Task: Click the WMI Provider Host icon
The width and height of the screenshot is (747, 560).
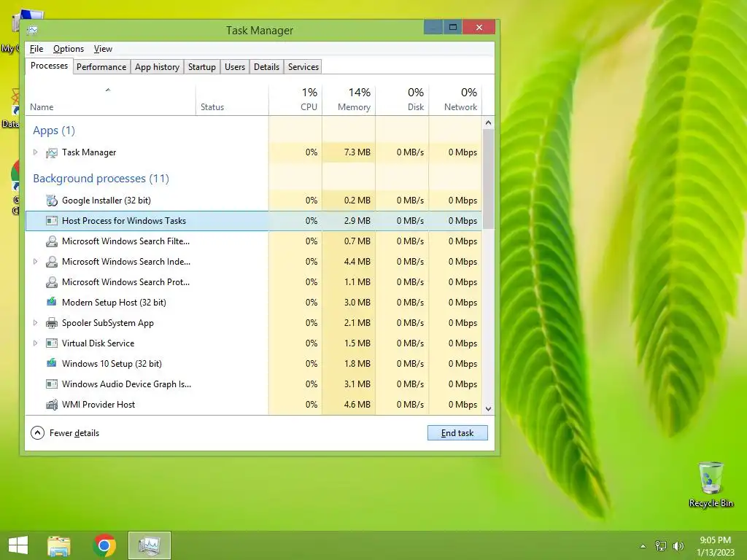Action: (52, 405)
